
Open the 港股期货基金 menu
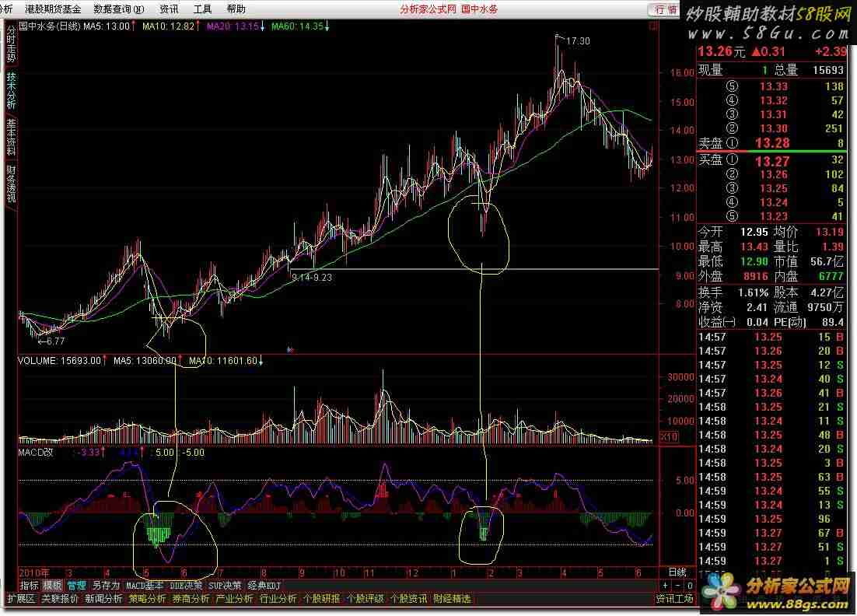53,9
